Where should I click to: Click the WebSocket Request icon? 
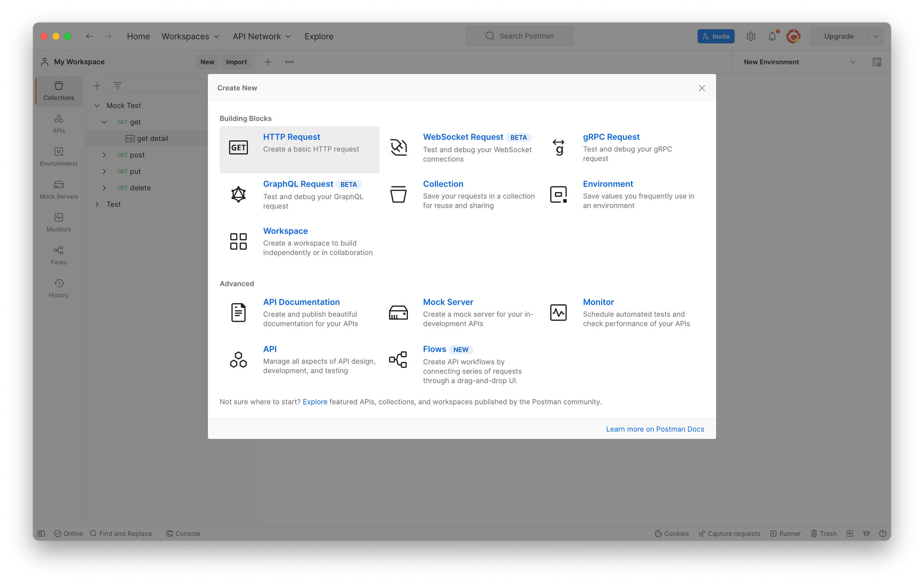coord(398,147)
